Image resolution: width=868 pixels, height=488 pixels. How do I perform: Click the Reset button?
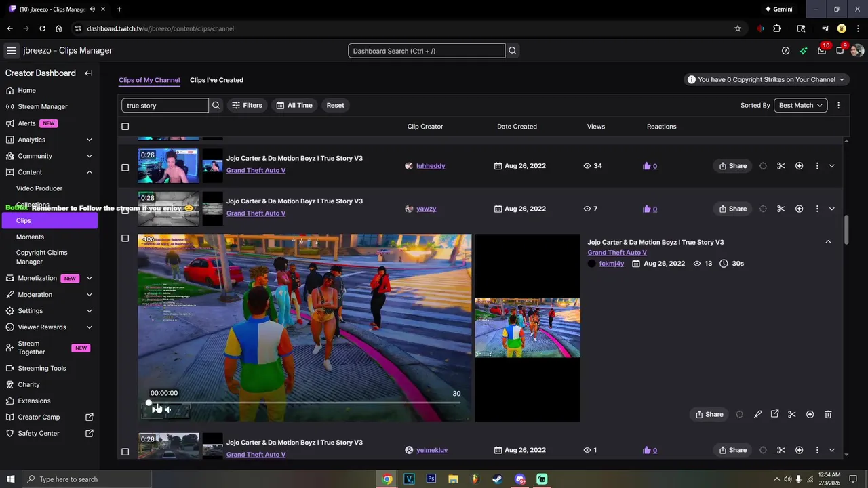(335, 105)
